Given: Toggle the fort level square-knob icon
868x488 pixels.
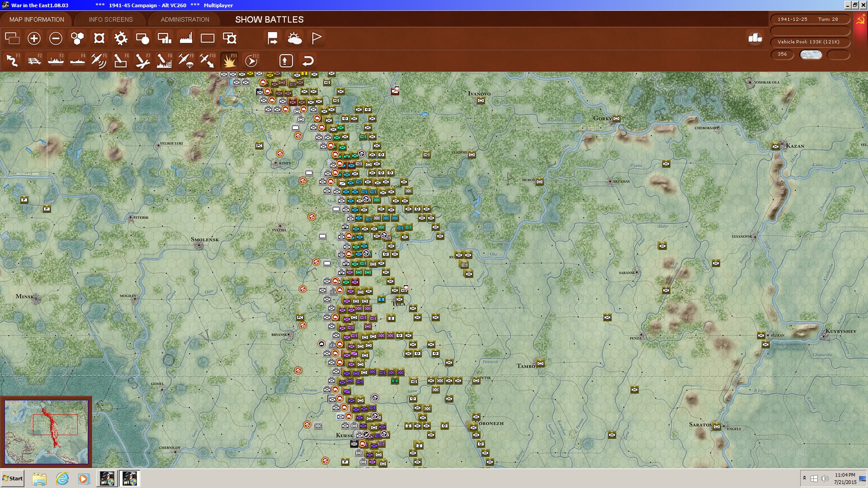Looking at the screenshot, I should click(99, 38).
